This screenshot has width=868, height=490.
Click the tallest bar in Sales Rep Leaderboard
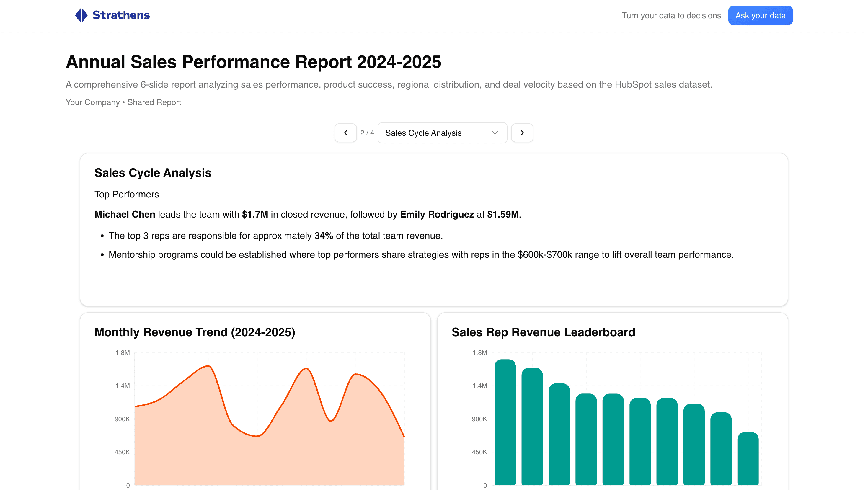505,421
